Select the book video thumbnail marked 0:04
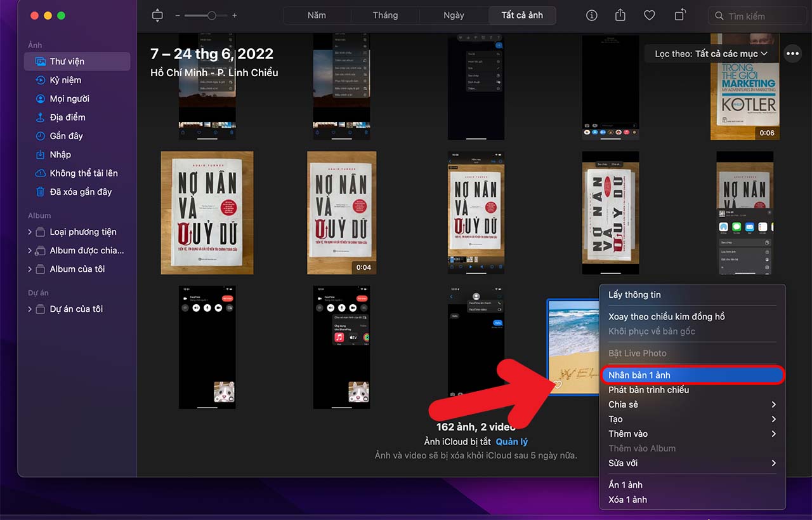This screenshot has width=812, height=520. (x=342, y=213)
